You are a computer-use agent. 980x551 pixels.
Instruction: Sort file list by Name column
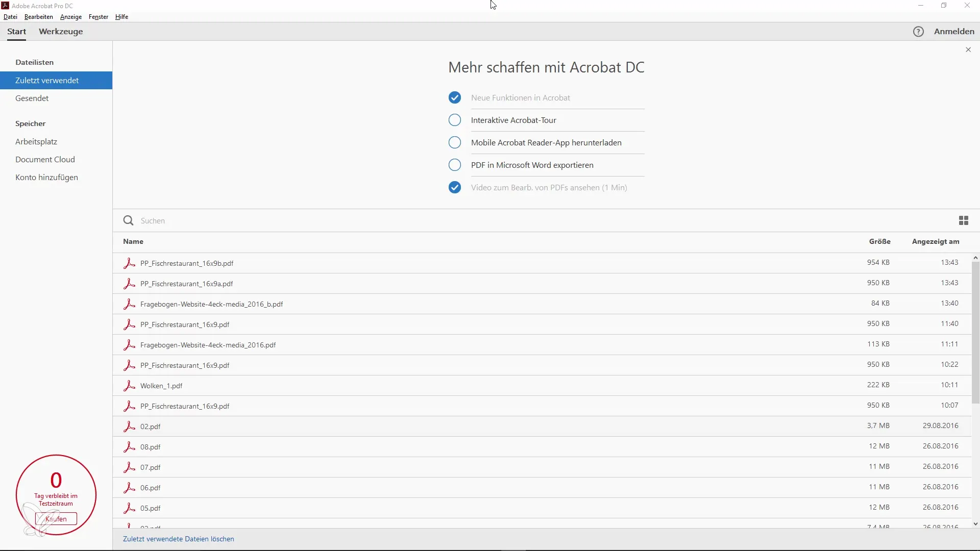pos(133,241)
